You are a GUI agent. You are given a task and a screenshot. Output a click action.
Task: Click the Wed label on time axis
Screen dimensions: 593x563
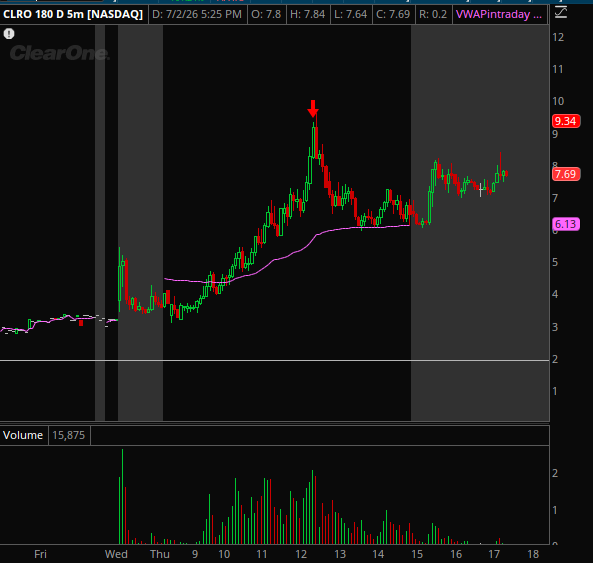[116, 554]
